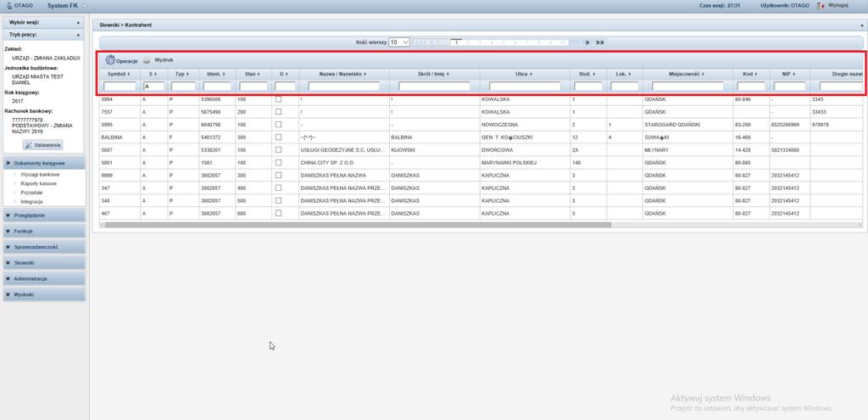
Task: Tick the U checkbox for symbol 5687
Action: pyautogui.click(x=278, y=149)
